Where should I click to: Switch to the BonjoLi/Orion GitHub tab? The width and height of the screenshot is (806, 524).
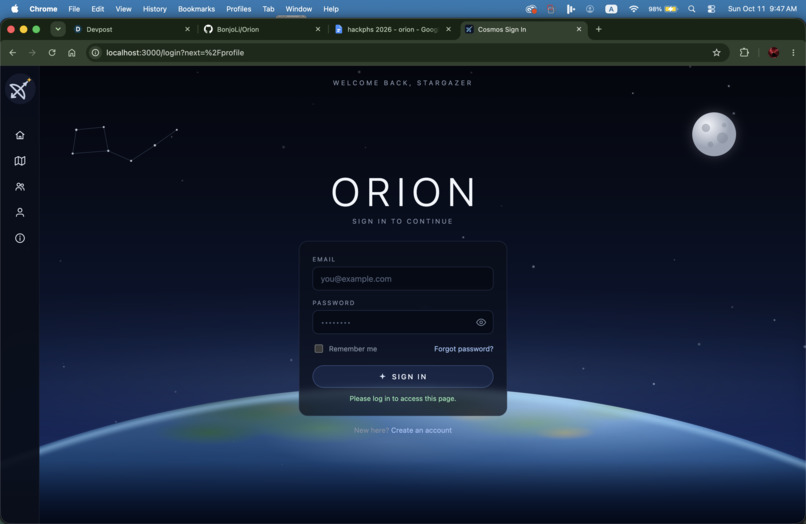coord(262,29)
